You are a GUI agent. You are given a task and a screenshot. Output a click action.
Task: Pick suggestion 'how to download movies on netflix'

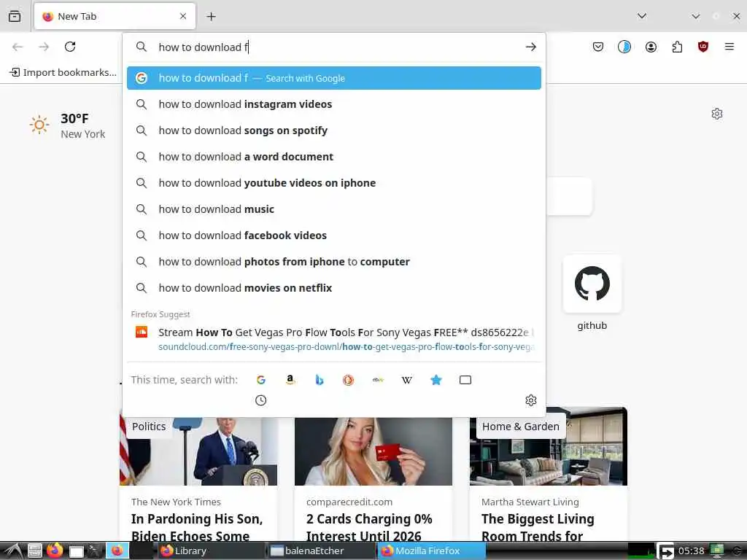pos(334,287)
